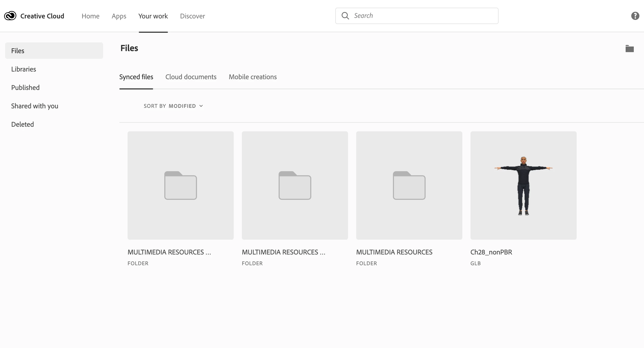Open Libraries in the sidebar

[23, 69]
